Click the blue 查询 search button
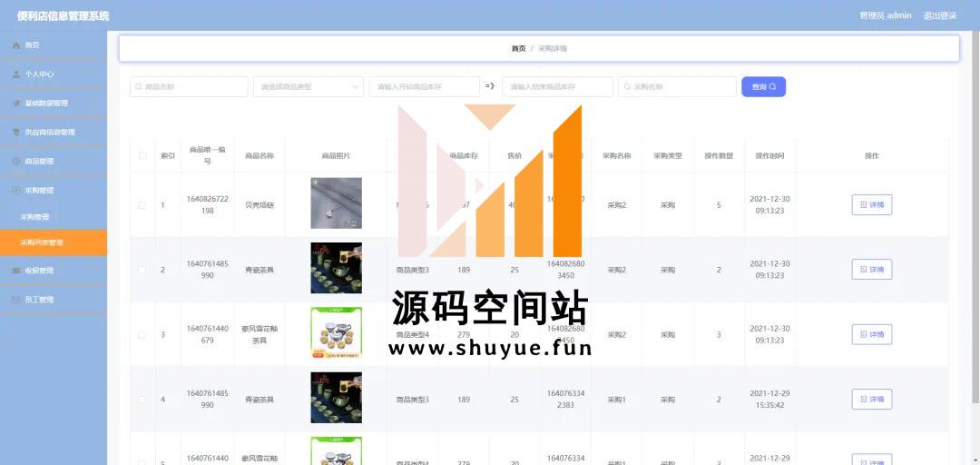This screenshot has height=465, width=980. pyautogui.click(x=763, y=87)
